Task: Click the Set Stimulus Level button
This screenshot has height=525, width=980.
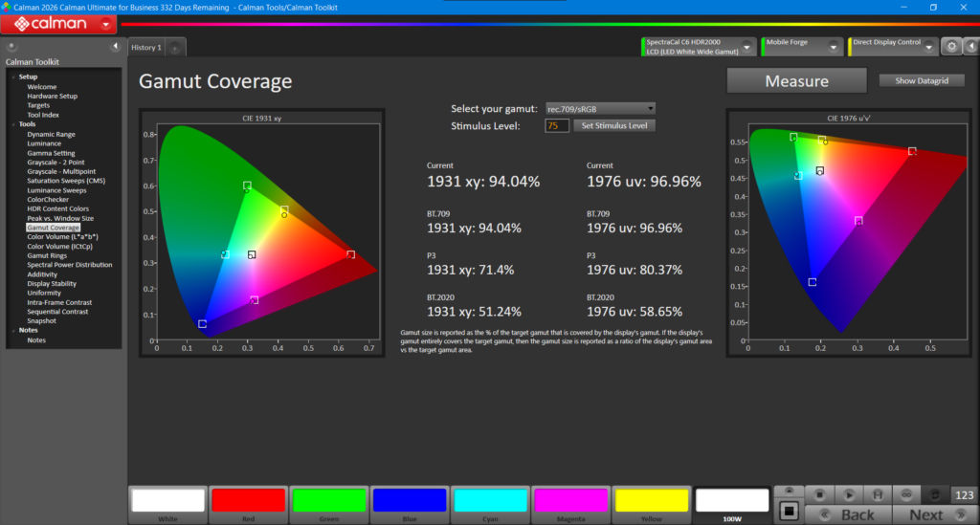Action: [x=613, y=125]
